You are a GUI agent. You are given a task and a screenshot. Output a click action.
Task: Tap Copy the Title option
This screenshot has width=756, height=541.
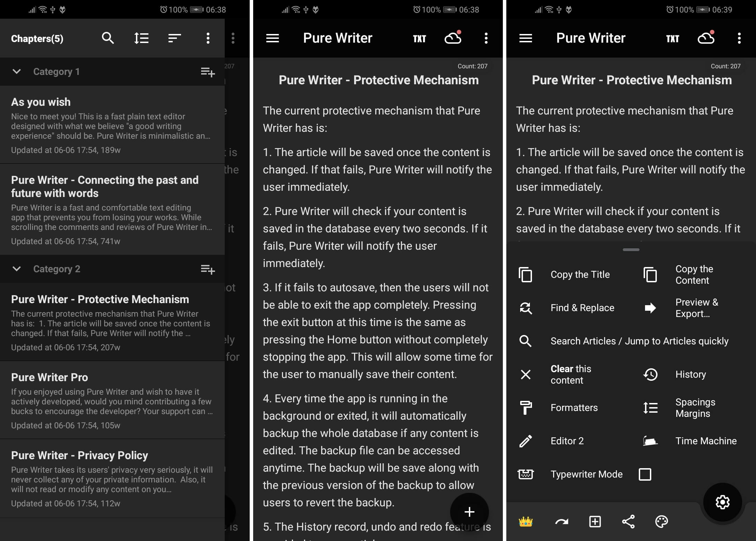(x=580, y=274)
